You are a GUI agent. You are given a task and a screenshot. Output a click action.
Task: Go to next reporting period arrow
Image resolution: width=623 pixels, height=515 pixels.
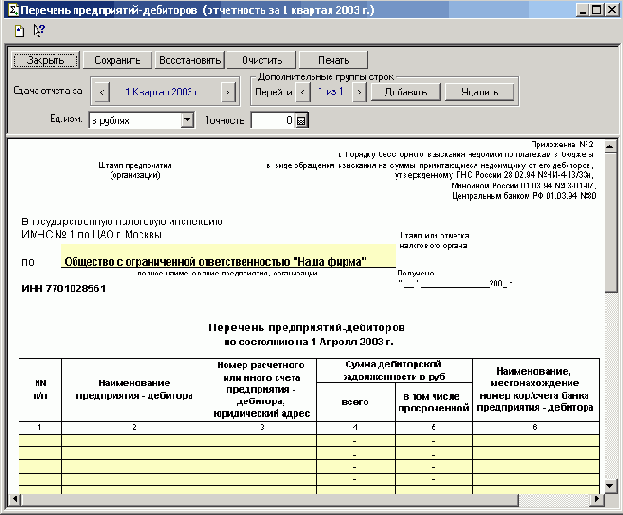click(228, 92)
